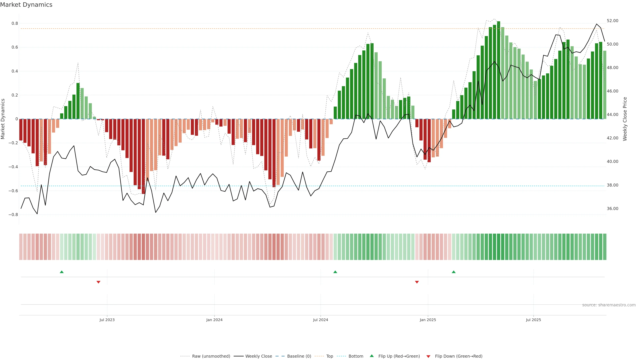Viewport: 644px width, 362px height.
Task: Click the Market Dynamics chart title
Action: pyautogui.click(x=26, y=5)
